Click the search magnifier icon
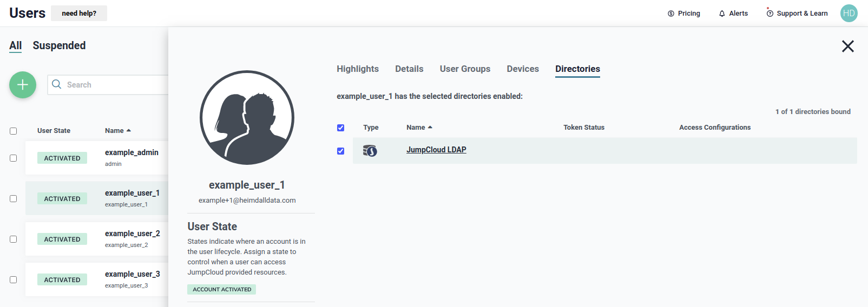 pyautogui.click(x=57, y=85)
